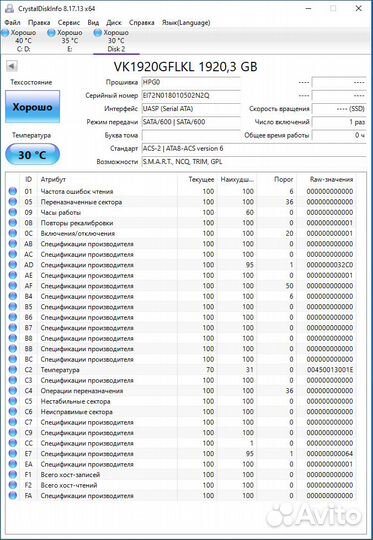The height and width of the screenshot is (540, 373).
Task: Click the Порог column header
Action: coord(283,179)
